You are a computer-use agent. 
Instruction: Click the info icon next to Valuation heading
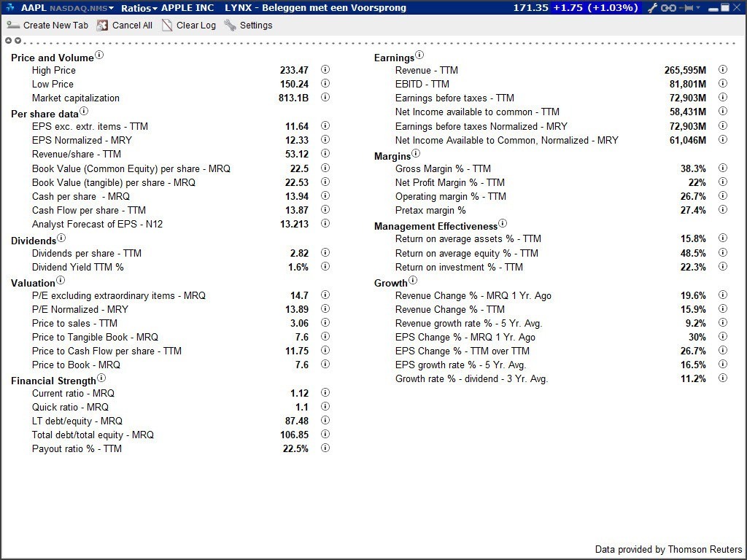coord(61,280)
